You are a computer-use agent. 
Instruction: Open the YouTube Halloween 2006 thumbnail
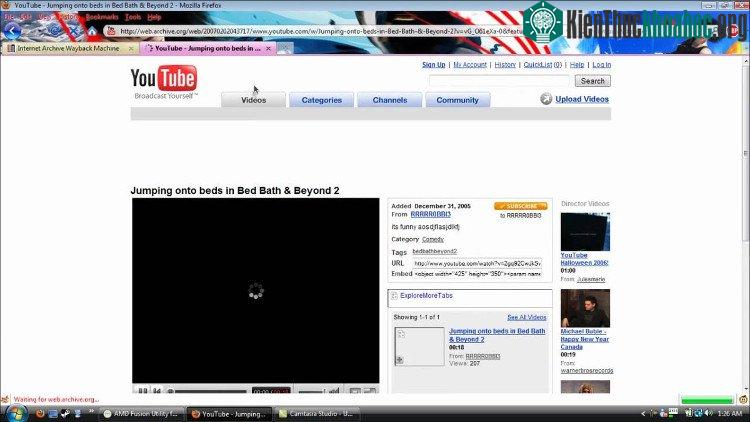[x=585, y=232]
